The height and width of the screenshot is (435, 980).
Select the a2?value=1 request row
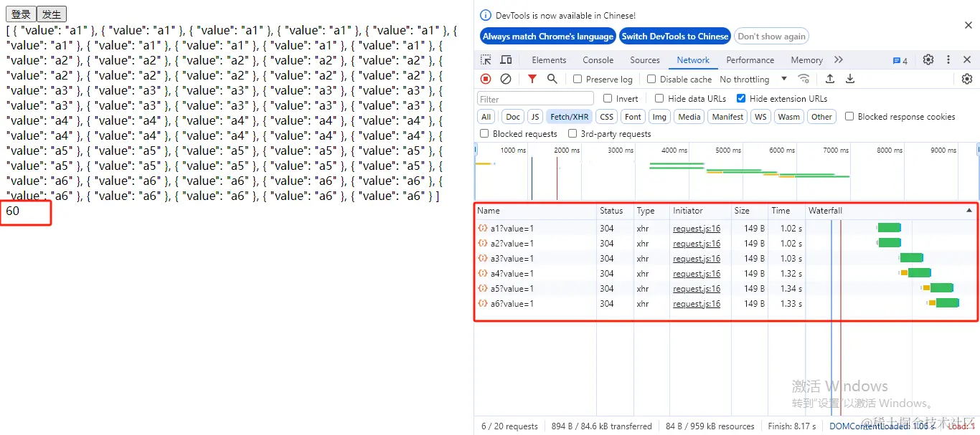point(726,244)
